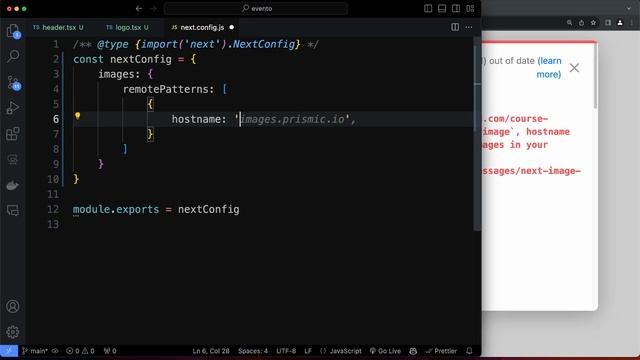
Task: Click the editor vertical scrollbar
Action: [x=477, y=134]
